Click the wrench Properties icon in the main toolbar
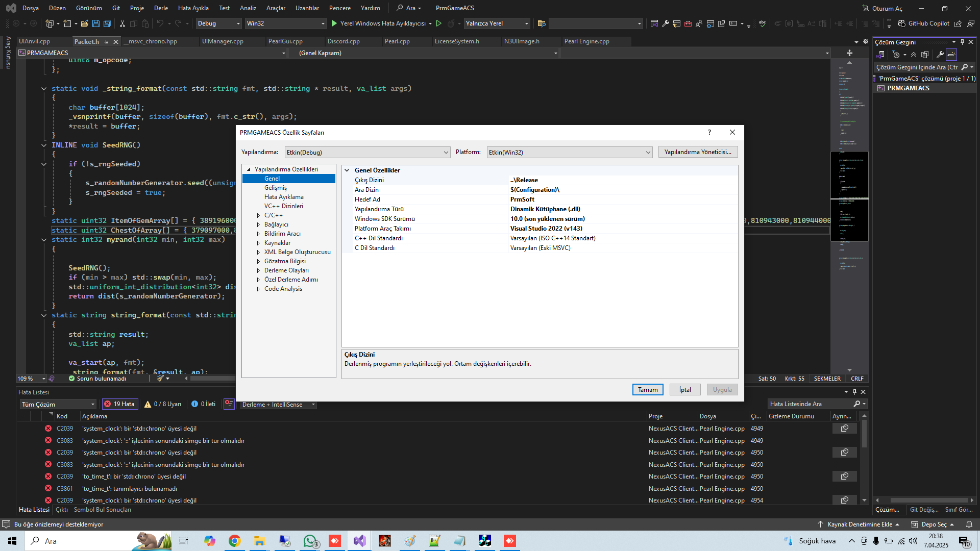Screen dimensions: 980x551 tap(666, 23)
